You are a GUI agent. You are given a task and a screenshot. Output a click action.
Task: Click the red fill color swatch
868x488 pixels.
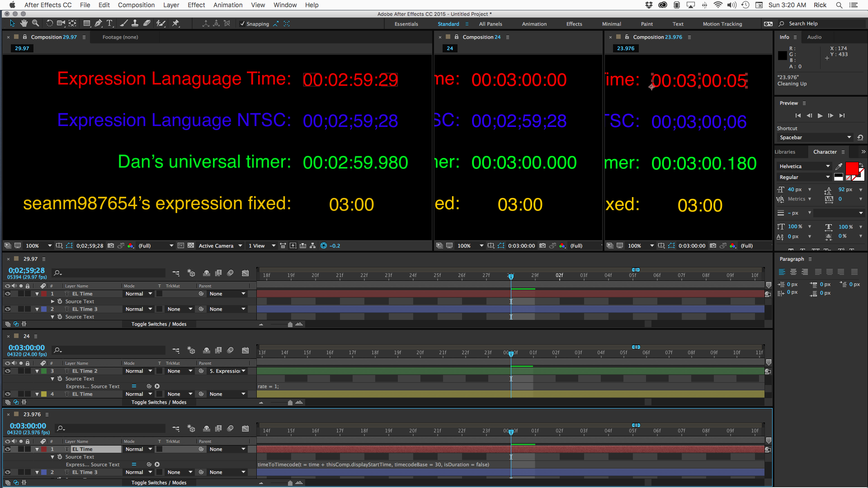[852, 169]
